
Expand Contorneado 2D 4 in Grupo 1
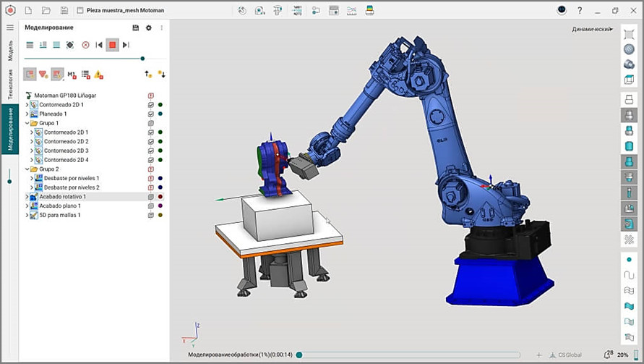click(x=32, y=160)
